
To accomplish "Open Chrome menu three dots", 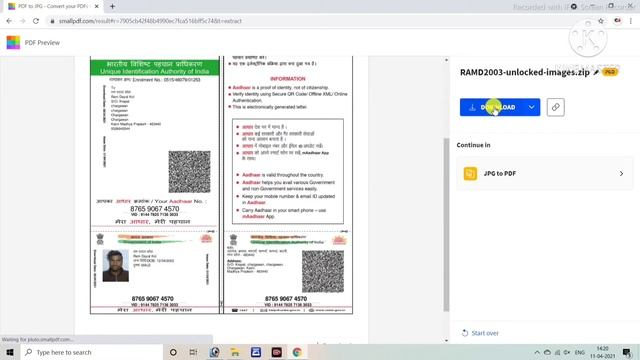I will tap(631, 21).
